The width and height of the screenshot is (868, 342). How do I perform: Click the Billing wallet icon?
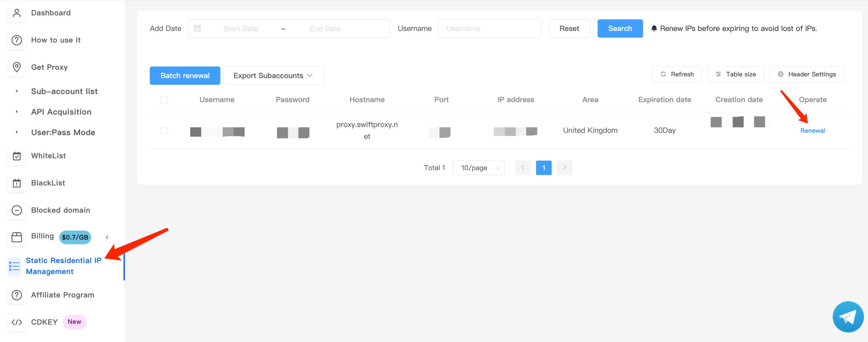[17, 237]
